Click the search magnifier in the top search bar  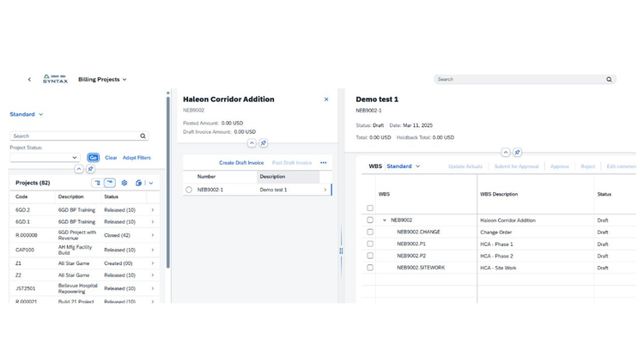tap(609, 80)
